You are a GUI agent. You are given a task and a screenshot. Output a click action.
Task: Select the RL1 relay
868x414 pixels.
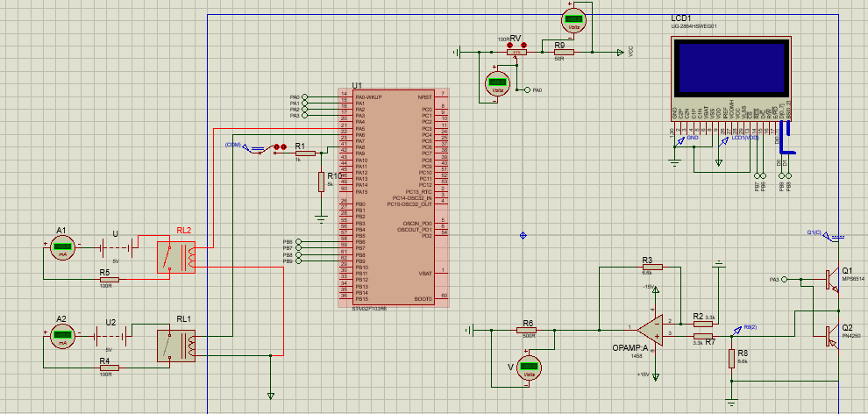(x=176, y=346)
